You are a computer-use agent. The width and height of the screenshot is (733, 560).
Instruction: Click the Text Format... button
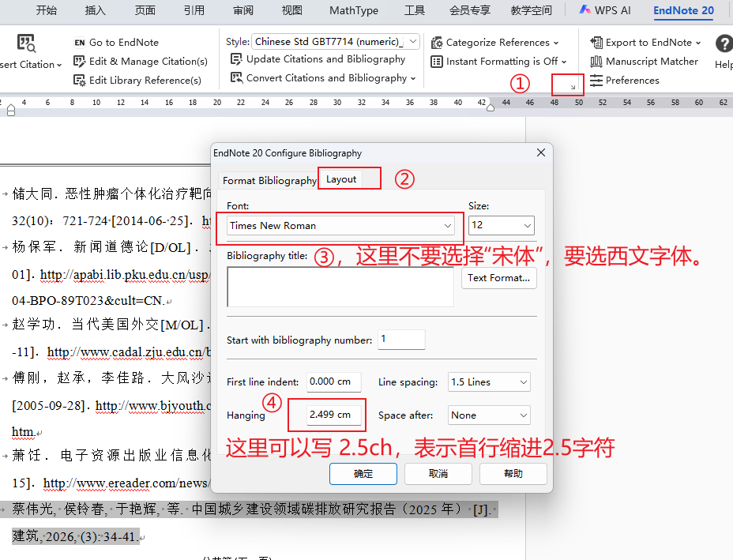coord(498,278)
